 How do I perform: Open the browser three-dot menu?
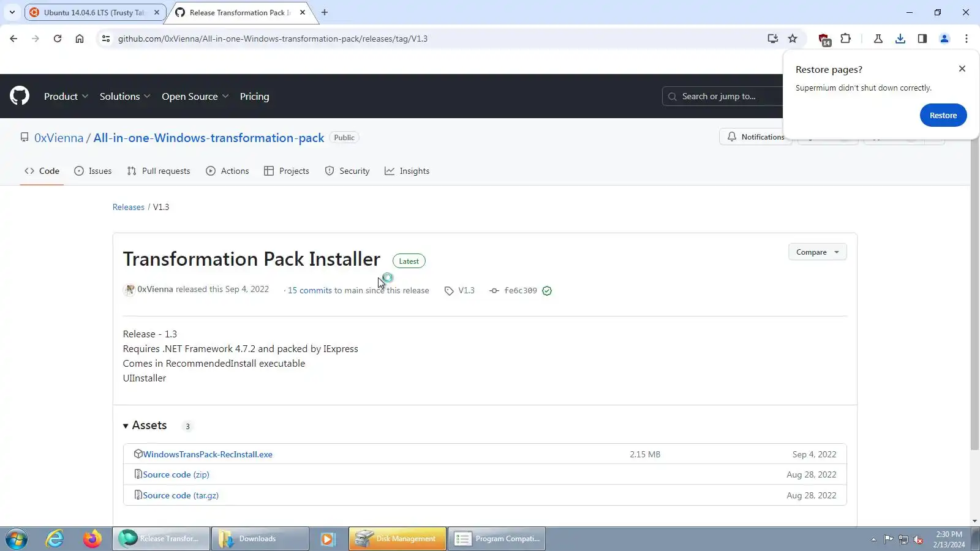(967, 39)
